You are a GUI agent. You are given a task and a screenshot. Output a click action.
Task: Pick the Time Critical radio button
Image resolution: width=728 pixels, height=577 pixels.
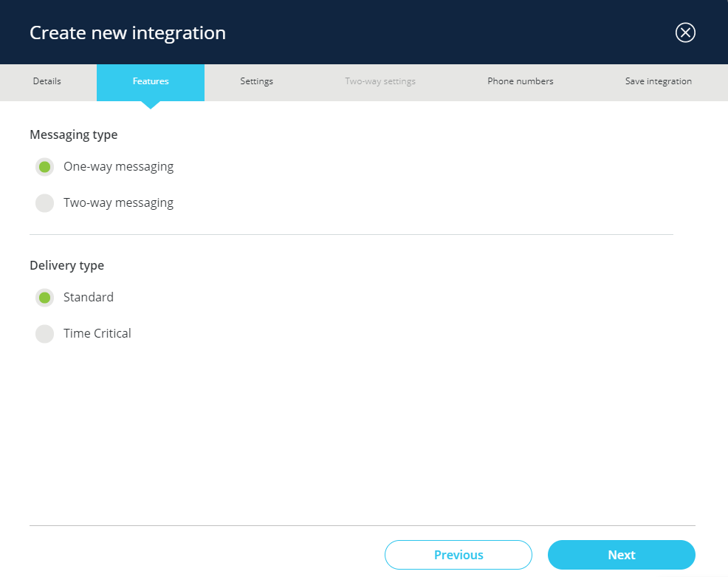pyautogui.click(x=44, y=334)
